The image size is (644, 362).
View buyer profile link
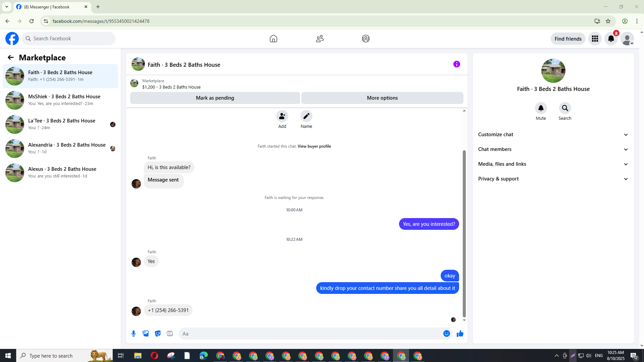pyautogui.click(x=314, y=146)
